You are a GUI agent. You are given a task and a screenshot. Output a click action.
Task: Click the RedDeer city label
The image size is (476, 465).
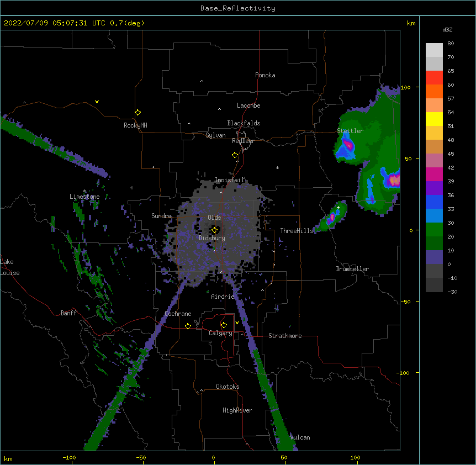(243, 141)
